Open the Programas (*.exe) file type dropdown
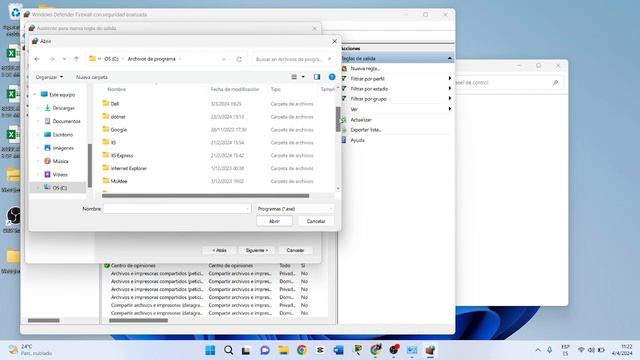640x360 pixels. 294,209
